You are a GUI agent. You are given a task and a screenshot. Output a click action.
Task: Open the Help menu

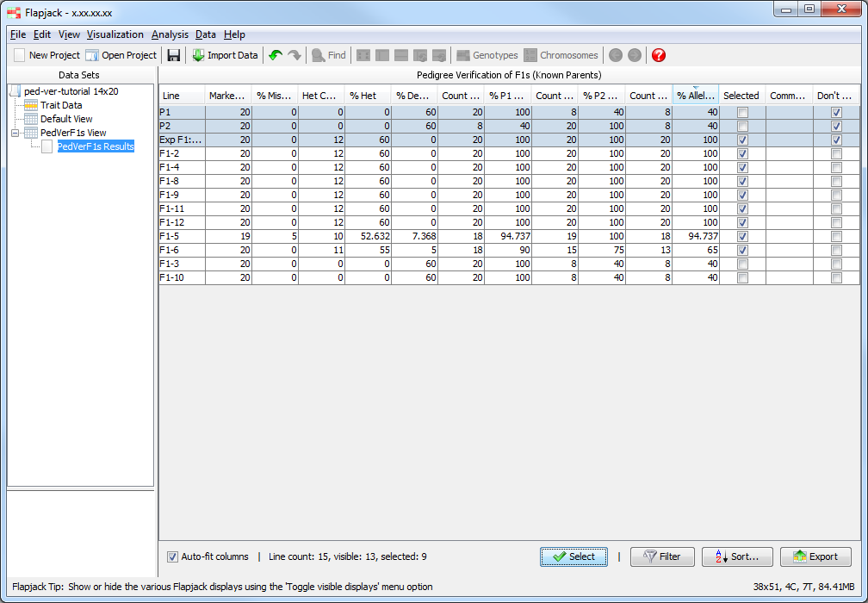pos(234,34)
